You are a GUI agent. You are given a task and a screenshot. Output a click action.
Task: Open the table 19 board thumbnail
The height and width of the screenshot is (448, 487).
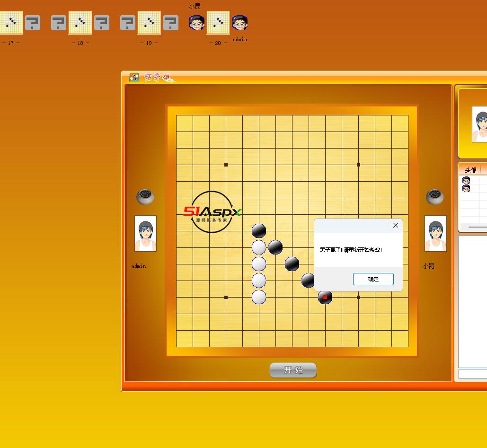point(149,22)
